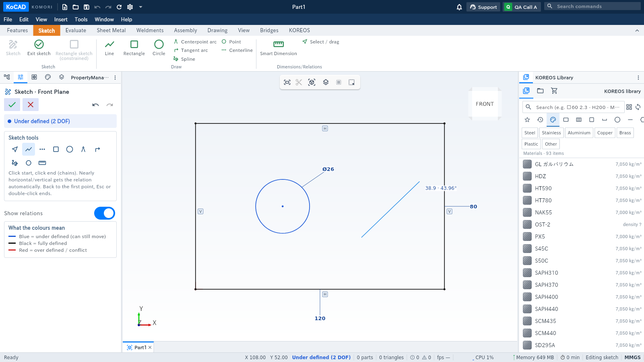
Task: Collapse the ribbon with the chevron
Action: 637,31
